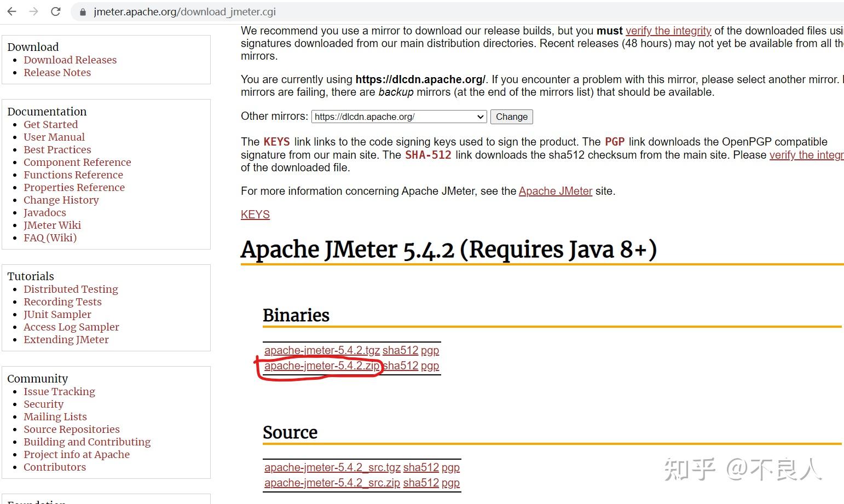Go to User Manual in sidebar
This screenshot has width=844, height=504.
[x=54, y=137]
